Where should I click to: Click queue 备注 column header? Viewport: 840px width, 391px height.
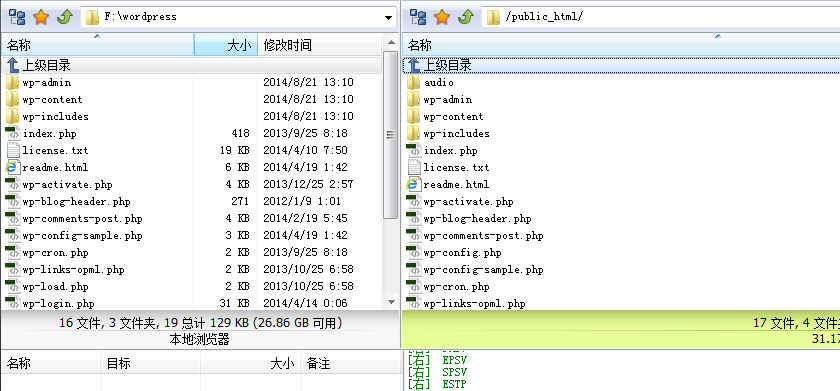coord(350,364)
